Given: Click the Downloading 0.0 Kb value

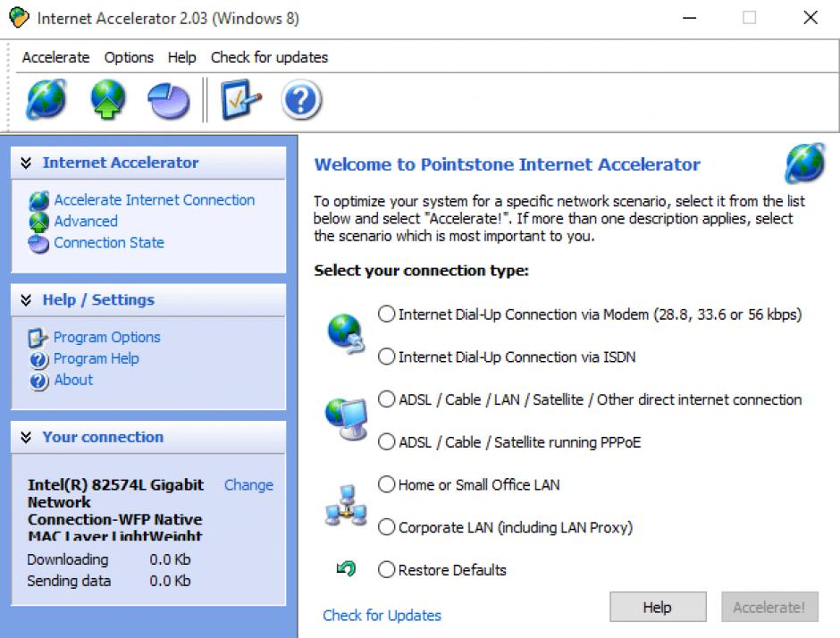Looking at the screenshot, I should point(170,559).
